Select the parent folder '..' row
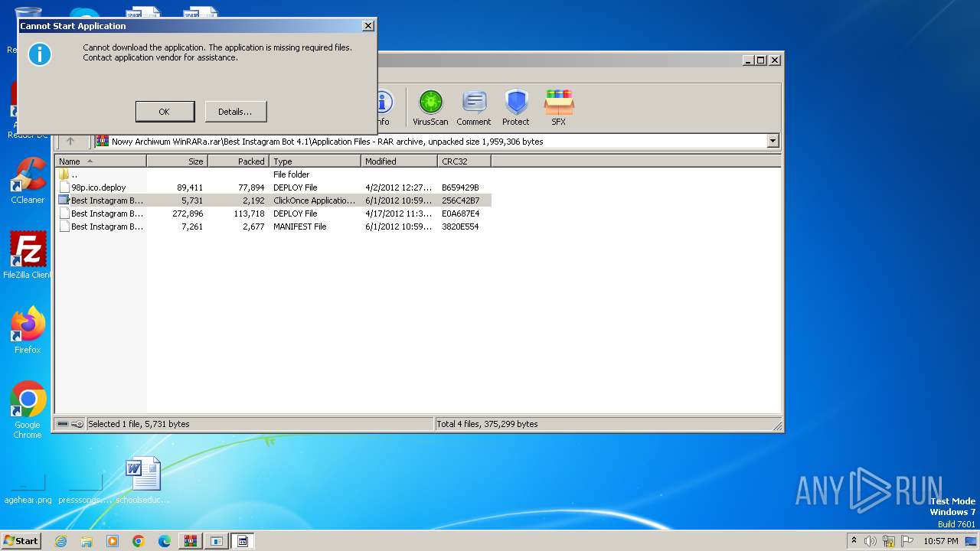Image resolution: width=980 pixels, height=551 pixels. pyautogui.click(x=273, y=174)
